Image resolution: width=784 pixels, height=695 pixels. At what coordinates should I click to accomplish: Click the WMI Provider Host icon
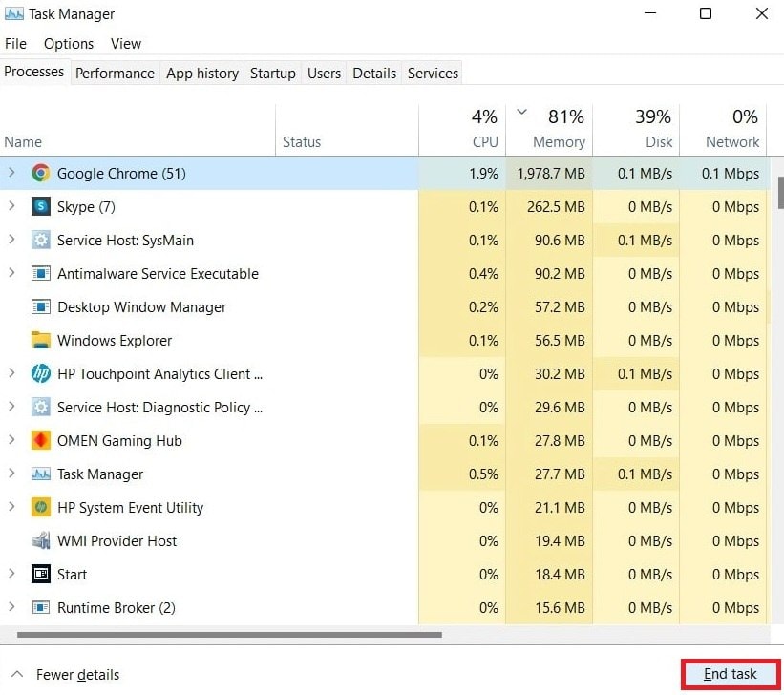tap(40, 541)
